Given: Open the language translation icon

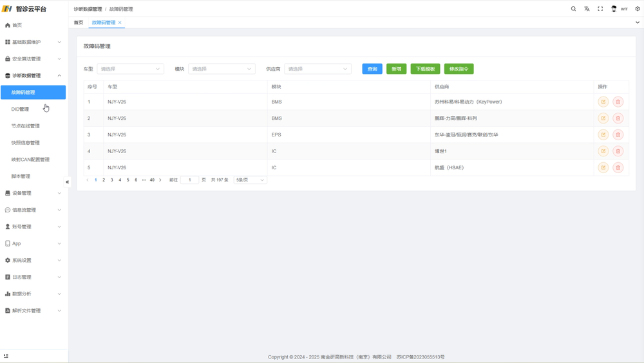Looking at the screenshot, I should click(x=587, y=9).
